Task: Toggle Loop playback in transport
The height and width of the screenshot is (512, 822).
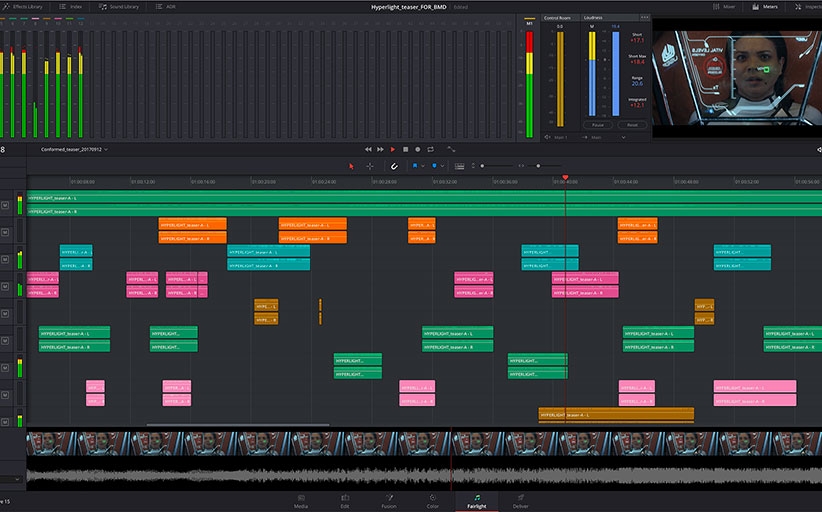Action: 428,149
